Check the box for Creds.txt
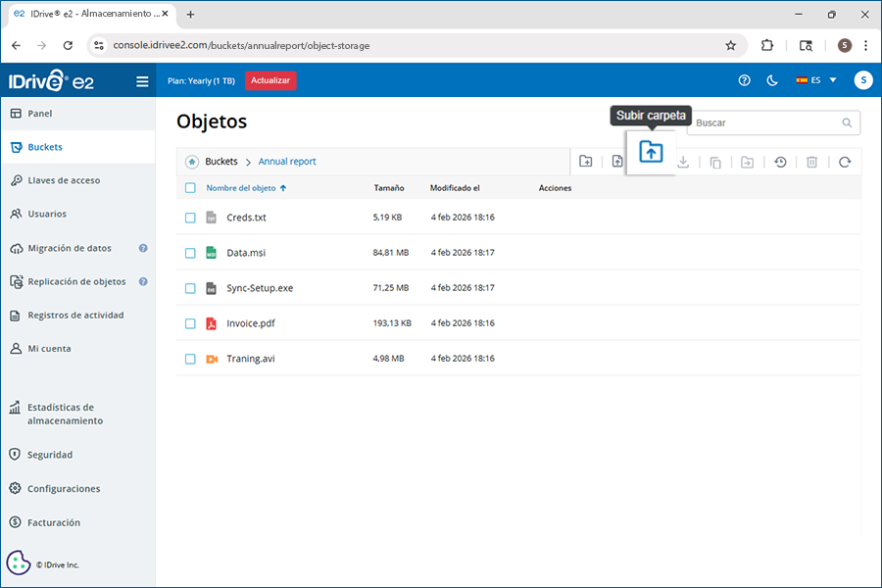 point(191,218)
